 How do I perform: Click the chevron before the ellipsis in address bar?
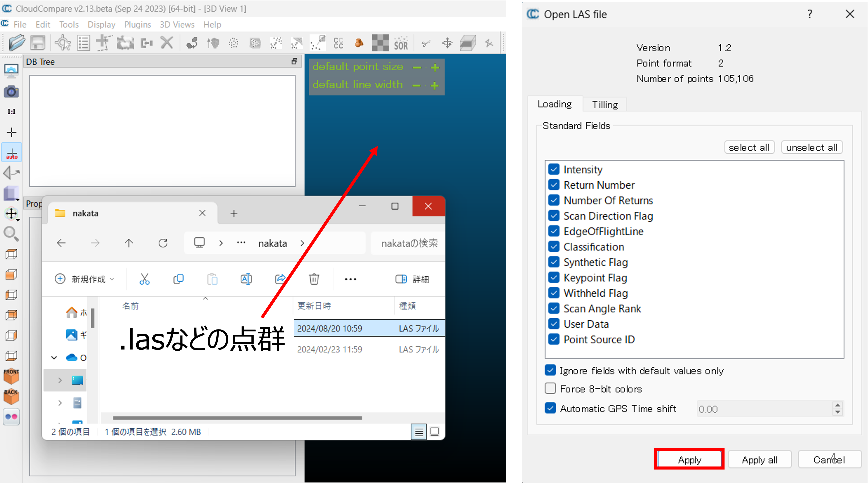(x=221, y=243)
